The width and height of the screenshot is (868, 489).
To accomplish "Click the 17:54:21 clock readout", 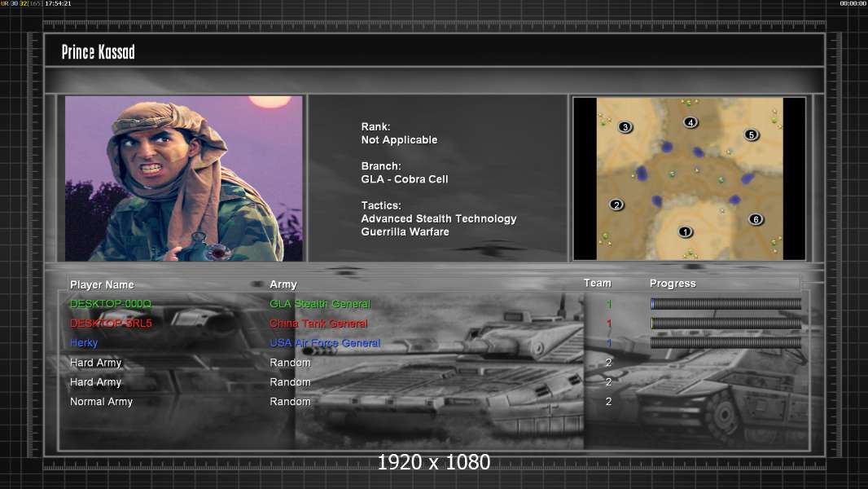I will point(58,3).
